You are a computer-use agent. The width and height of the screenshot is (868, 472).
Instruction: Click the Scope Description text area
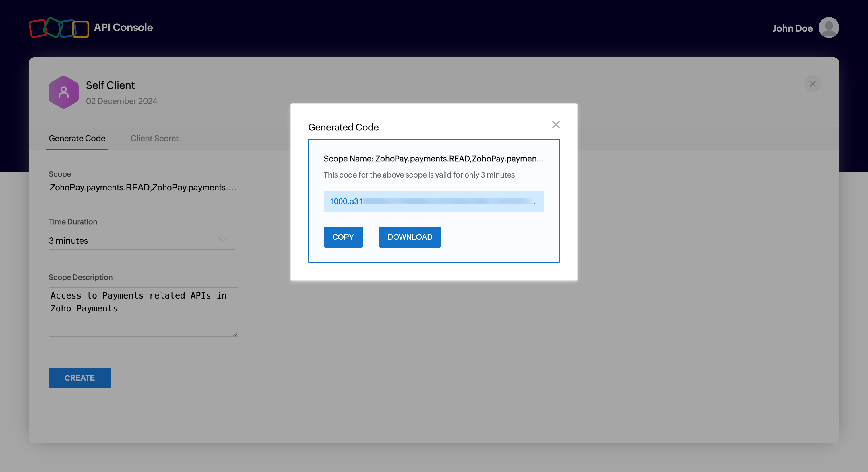coord(143,311)
